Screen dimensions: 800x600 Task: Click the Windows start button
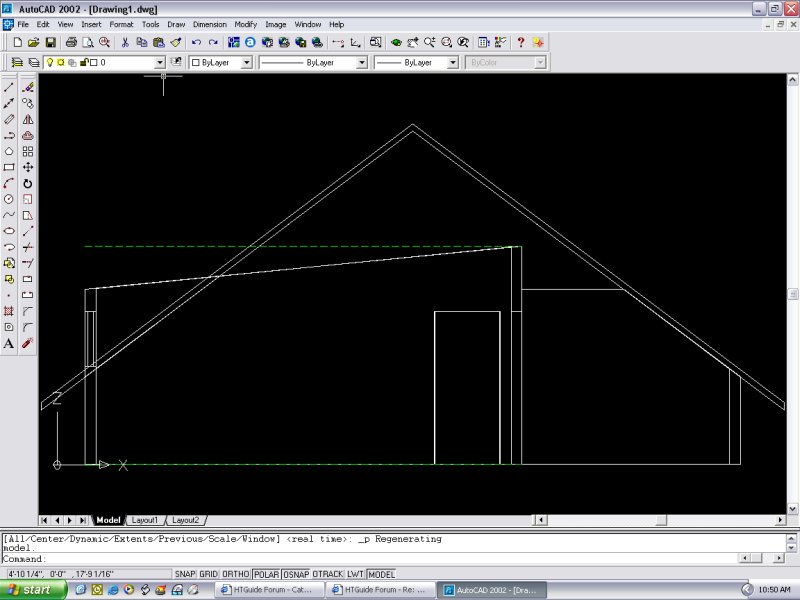33,590
